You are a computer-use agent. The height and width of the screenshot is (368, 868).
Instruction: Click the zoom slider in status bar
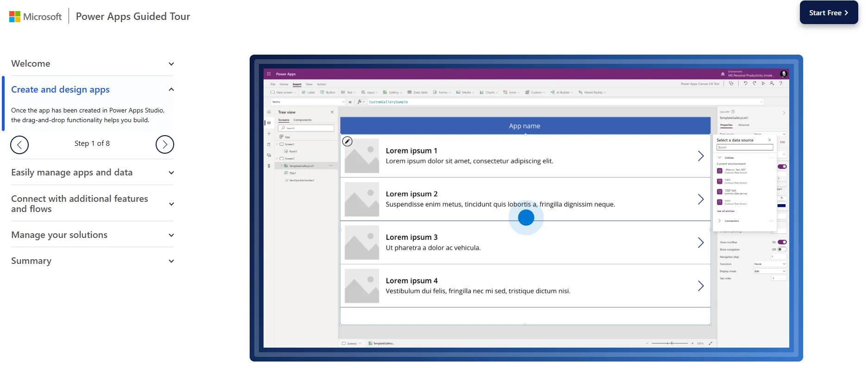[x=670, y=343]
